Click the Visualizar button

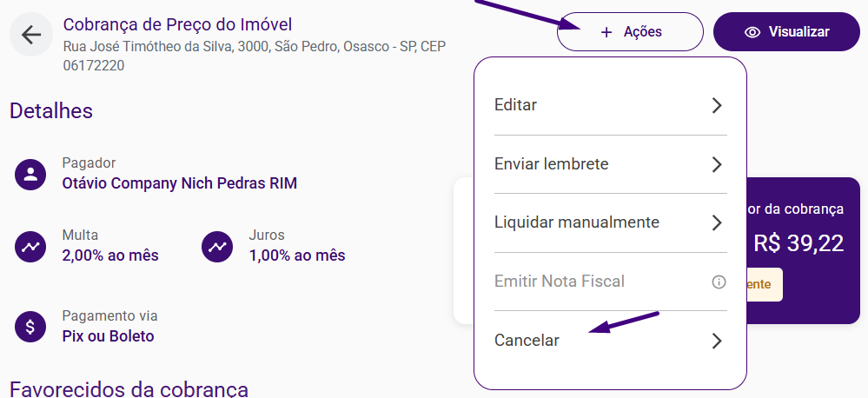(x=786, y=32)
